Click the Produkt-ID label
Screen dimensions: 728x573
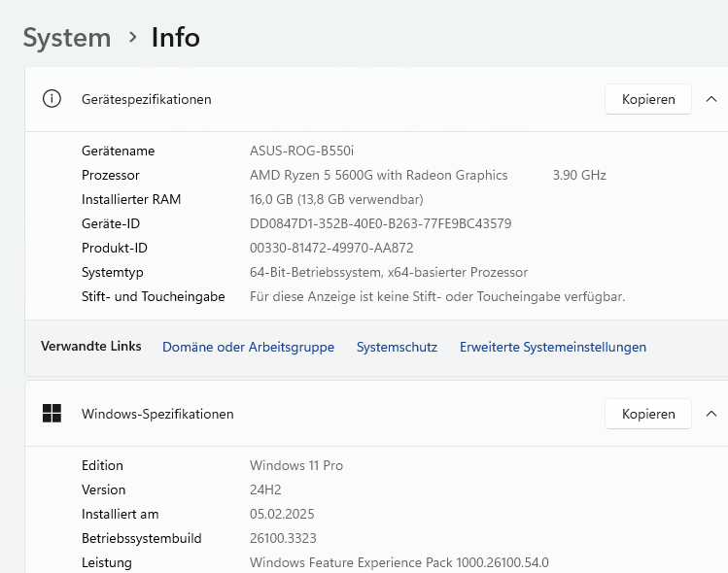click(x=115, y=248)
